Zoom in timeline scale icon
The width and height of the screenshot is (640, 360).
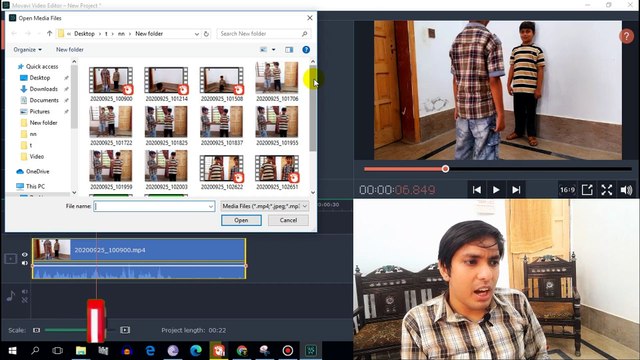(125, 330)
